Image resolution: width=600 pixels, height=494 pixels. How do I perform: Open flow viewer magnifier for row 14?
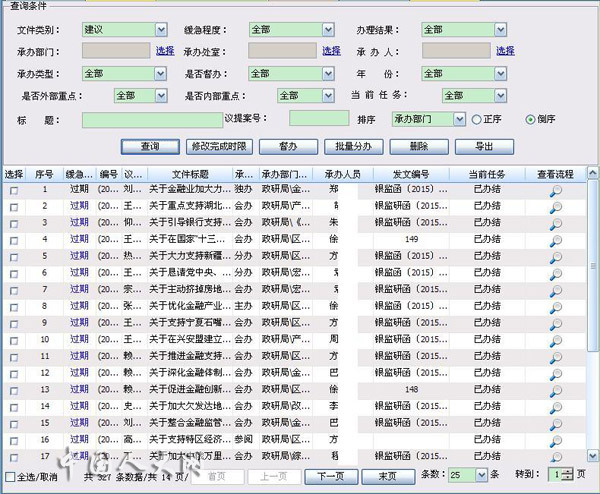[x=556, y=408]
